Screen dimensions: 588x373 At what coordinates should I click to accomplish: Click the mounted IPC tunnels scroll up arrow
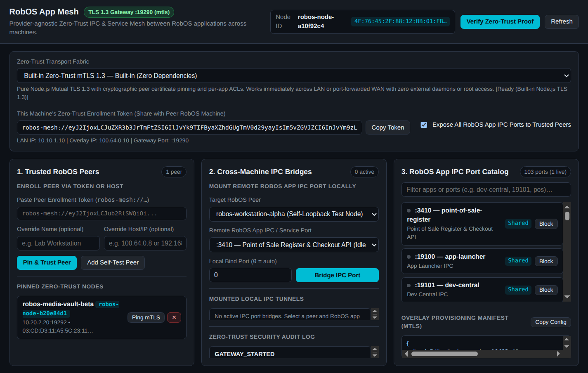tap(375, 312)
